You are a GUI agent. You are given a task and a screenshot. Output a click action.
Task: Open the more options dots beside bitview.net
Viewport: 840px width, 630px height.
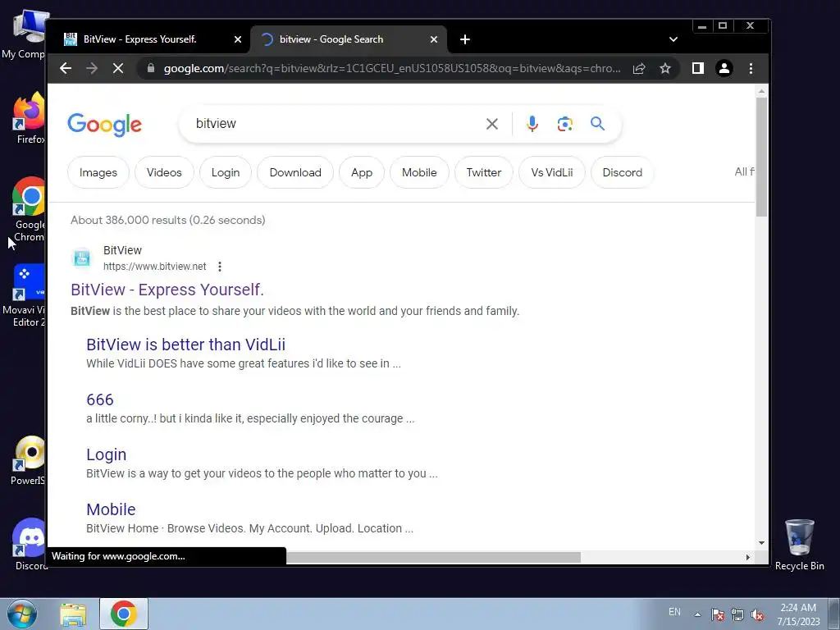point(220,267)
